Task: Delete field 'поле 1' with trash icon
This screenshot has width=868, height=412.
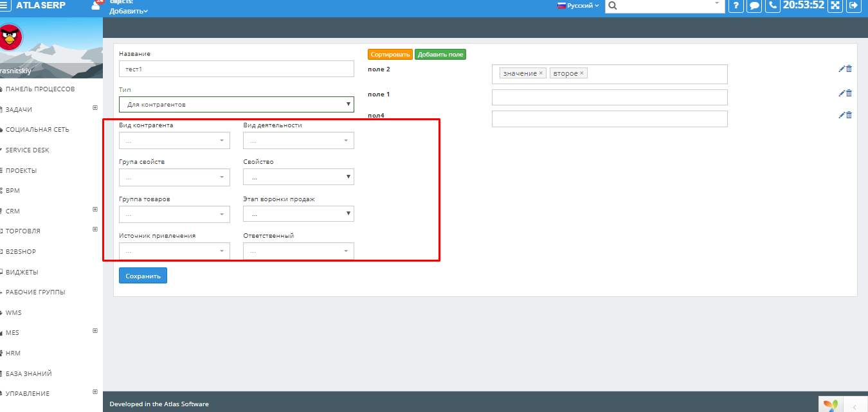Action: 849,93
